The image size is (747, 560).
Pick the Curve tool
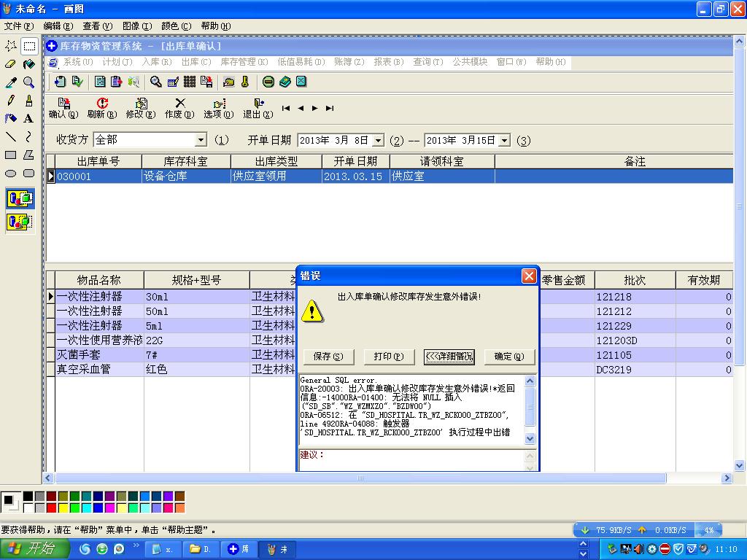(x=29, y=137)
